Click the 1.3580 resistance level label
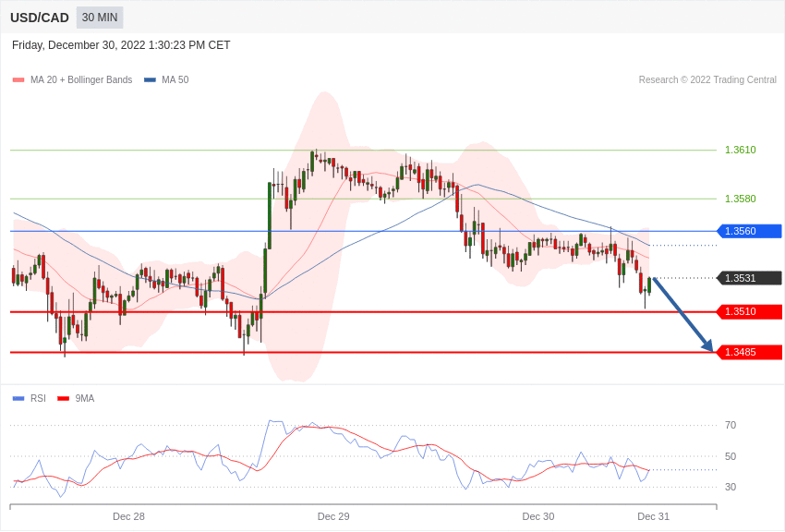Viewport: 785px width, 532px height. click(741, 199)
